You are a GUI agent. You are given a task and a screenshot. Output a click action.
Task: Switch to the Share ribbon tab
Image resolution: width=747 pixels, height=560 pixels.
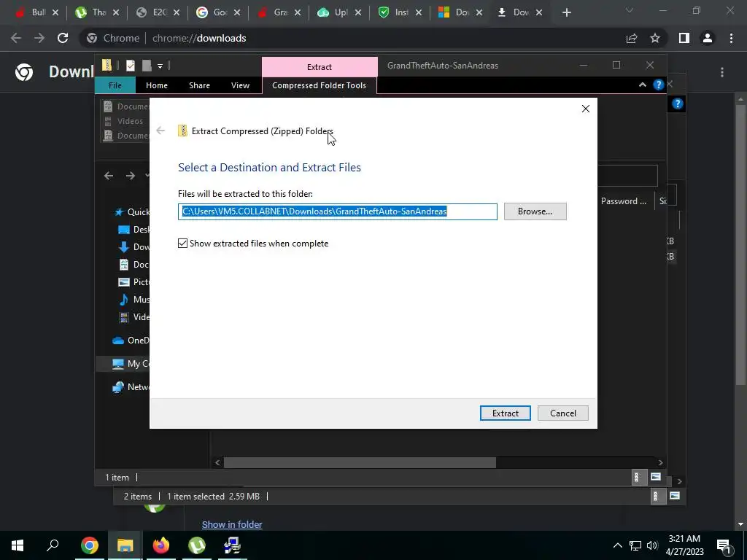[x=199, y=85]
